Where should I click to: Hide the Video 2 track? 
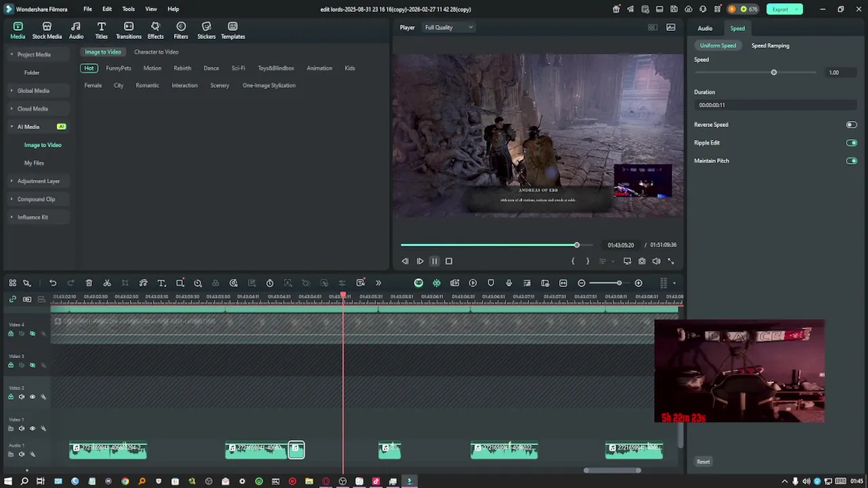[32, 397]
